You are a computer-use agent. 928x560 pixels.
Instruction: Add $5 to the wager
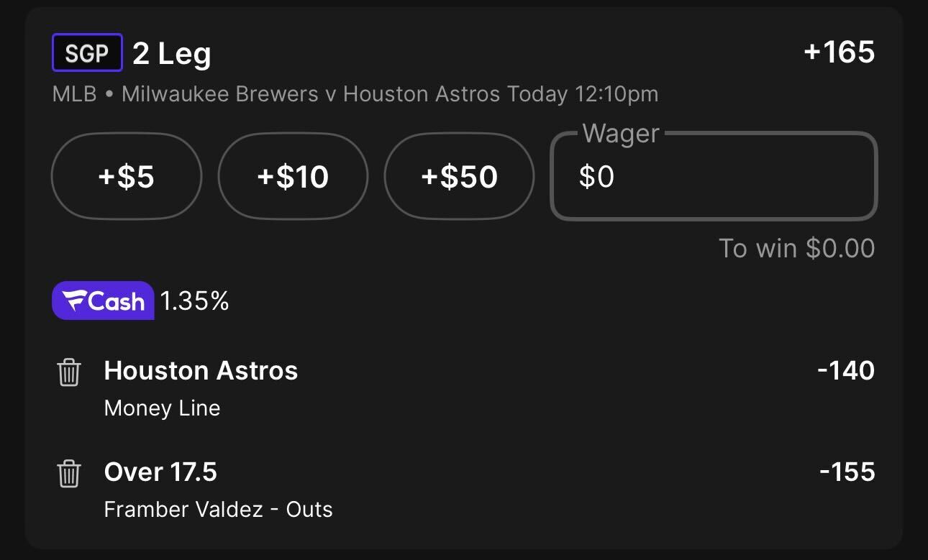[127, 176]
